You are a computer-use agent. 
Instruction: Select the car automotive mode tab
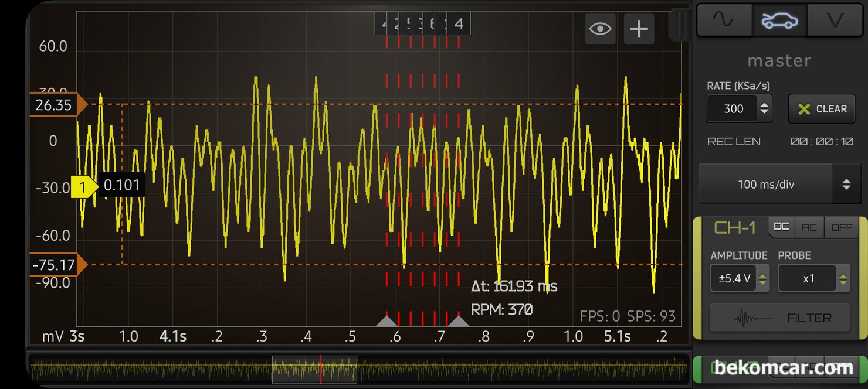pos(779,21)
